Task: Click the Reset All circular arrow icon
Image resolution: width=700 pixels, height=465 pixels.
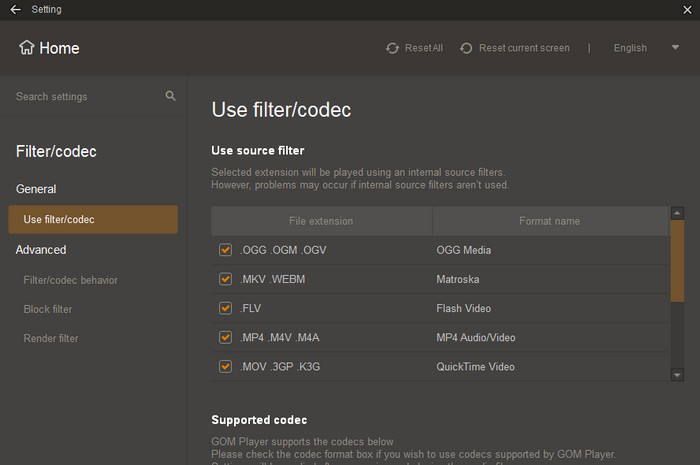Action: [392, 48]
